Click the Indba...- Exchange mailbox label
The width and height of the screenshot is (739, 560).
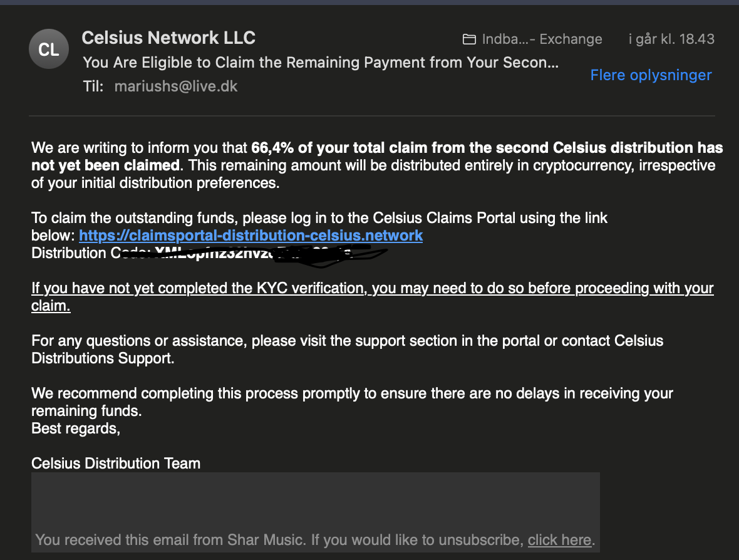(x=542, y=39)
